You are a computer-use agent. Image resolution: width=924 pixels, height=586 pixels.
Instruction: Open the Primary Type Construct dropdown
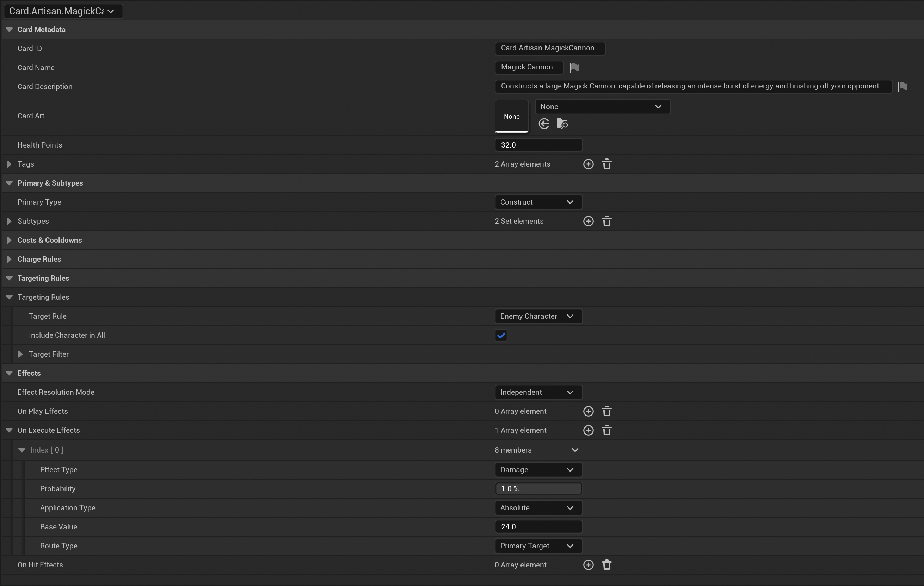(538, 202)
